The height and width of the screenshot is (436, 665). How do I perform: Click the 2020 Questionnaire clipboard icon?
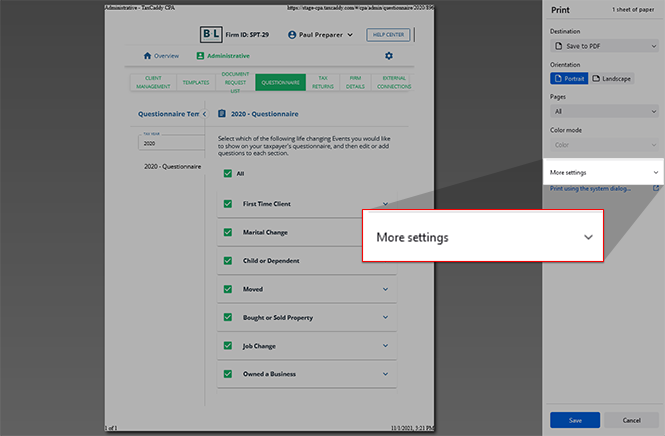[x=221, y=113]
